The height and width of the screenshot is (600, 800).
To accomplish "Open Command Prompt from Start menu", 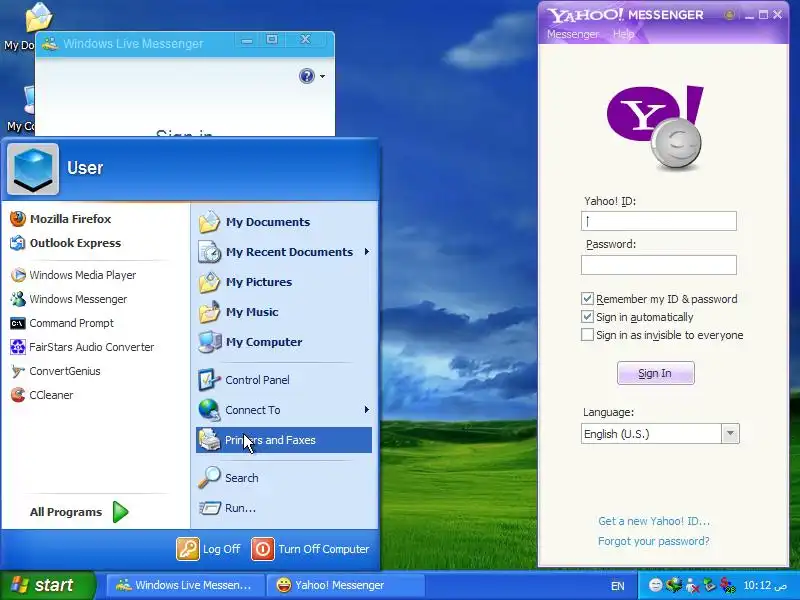I will 62,323.
